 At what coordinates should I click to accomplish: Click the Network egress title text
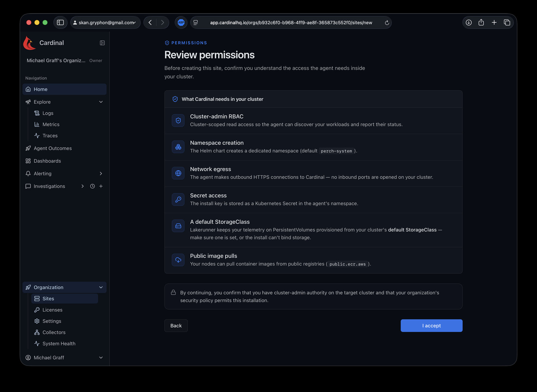(210, 169)
